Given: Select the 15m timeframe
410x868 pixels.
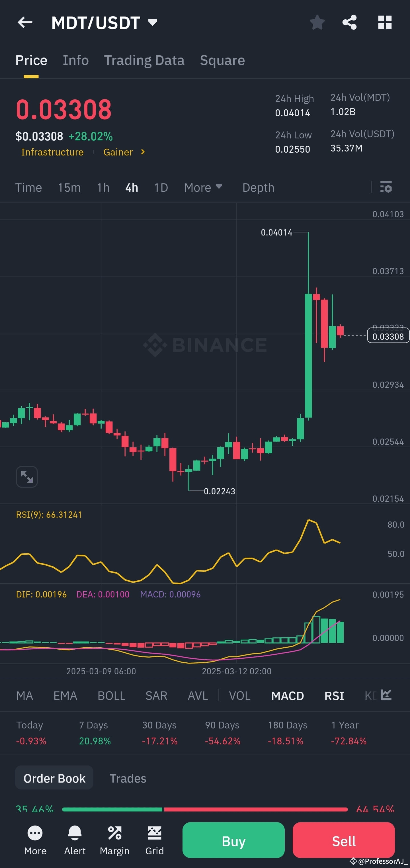Looking at the screenshot, I should tap(69, 187).
